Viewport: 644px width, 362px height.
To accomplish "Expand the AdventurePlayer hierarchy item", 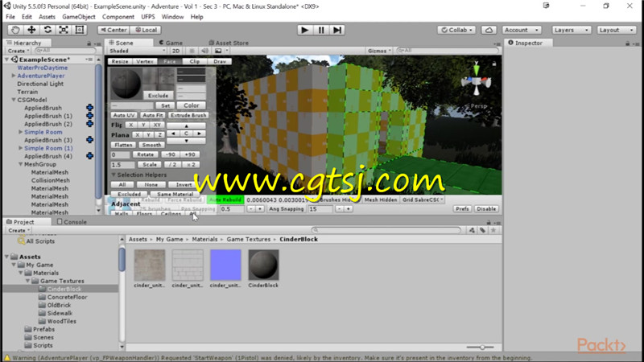I will (x=14, y=76).
